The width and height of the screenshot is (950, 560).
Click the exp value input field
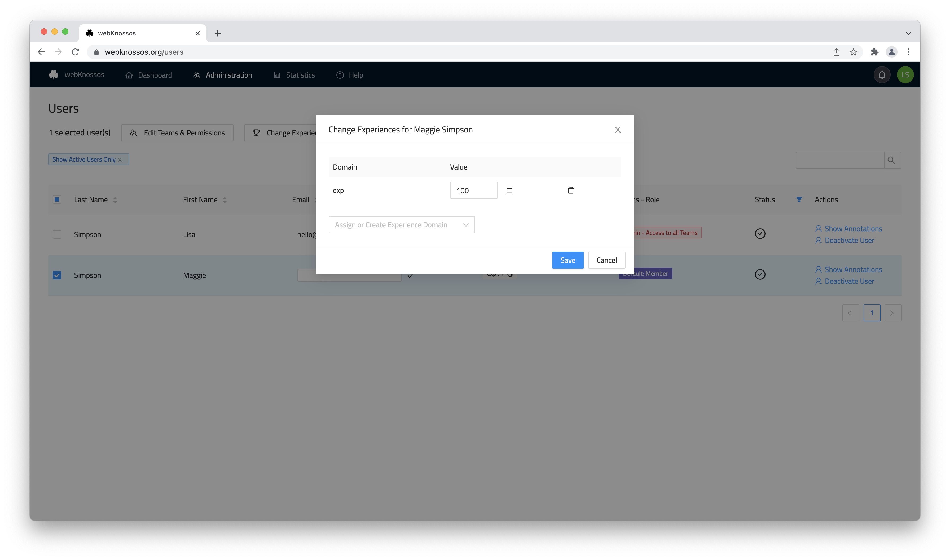pos(473,190)
